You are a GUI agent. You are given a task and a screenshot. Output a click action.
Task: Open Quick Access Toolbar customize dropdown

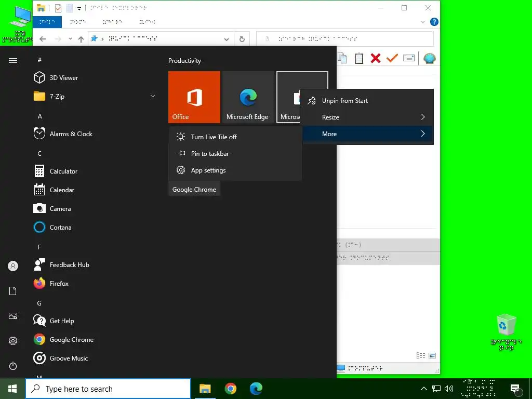79,8
